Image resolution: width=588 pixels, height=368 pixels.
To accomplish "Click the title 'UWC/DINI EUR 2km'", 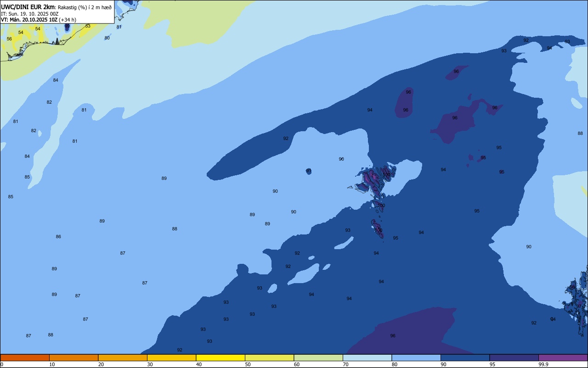I will tap(28, 7).
